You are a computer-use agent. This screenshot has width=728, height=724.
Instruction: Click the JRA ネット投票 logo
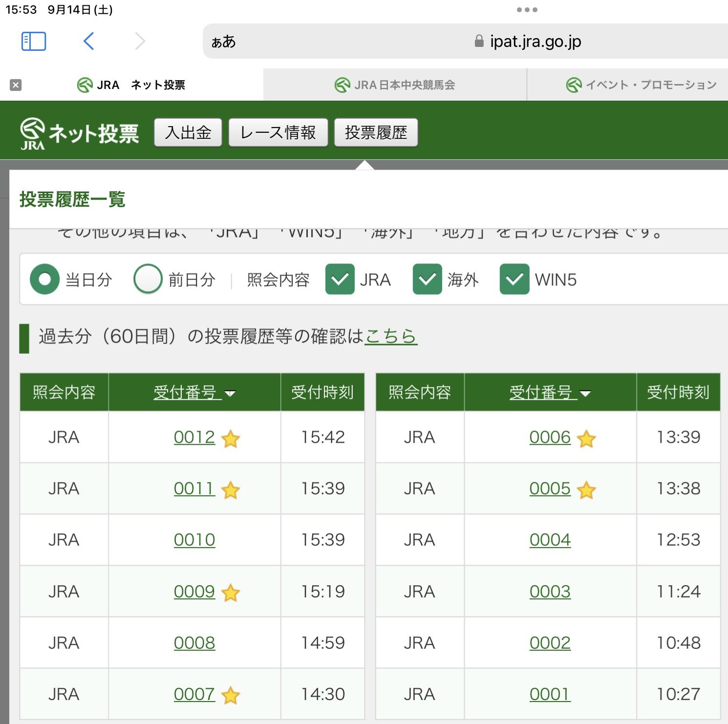click(x=80, y=133)
